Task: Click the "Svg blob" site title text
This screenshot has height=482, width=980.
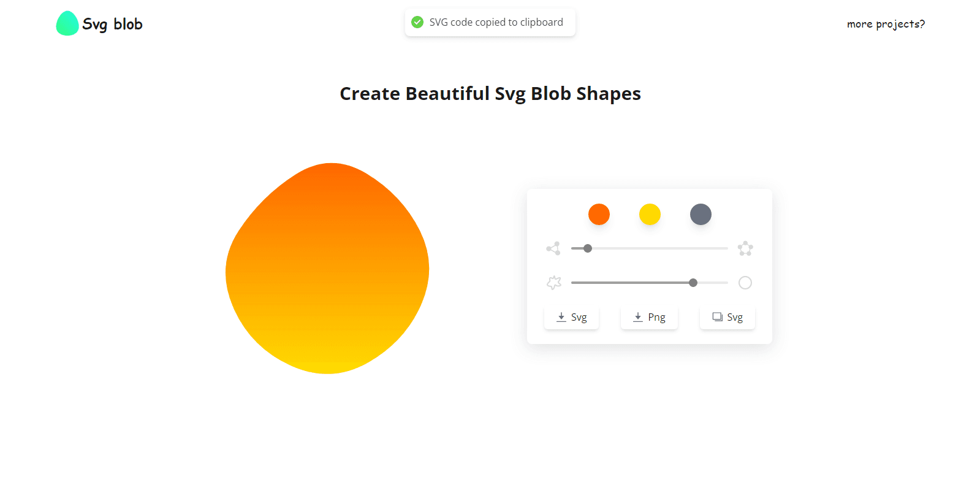Action: (112, 24)
